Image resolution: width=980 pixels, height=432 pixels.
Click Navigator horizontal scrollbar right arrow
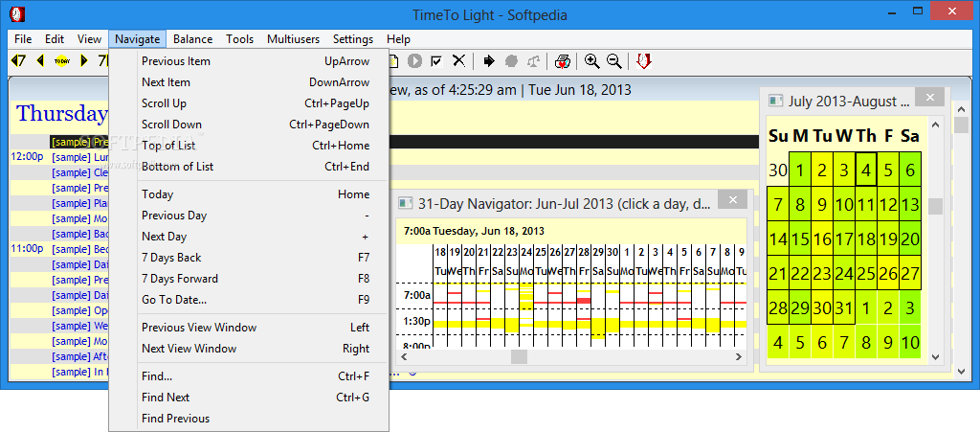740,357
